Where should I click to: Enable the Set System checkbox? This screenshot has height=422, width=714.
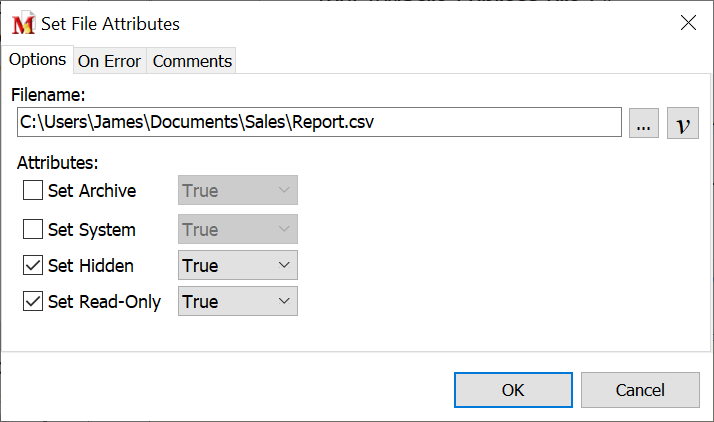[33, 229]
